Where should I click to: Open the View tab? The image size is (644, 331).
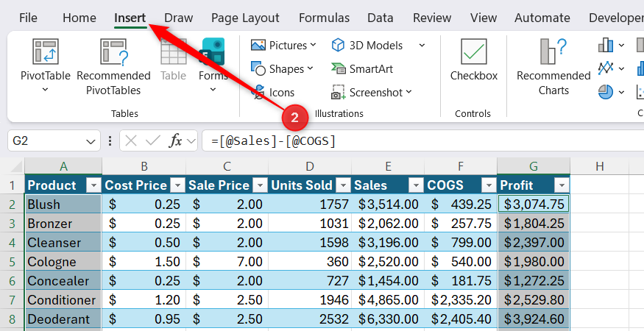click(x=484, y=18)
